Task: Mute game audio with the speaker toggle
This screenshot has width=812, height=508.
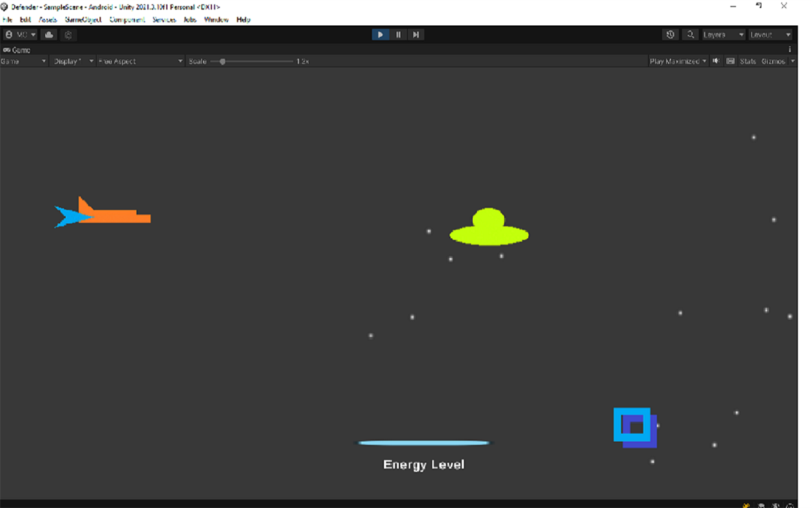Action: (x=716, y=61)
